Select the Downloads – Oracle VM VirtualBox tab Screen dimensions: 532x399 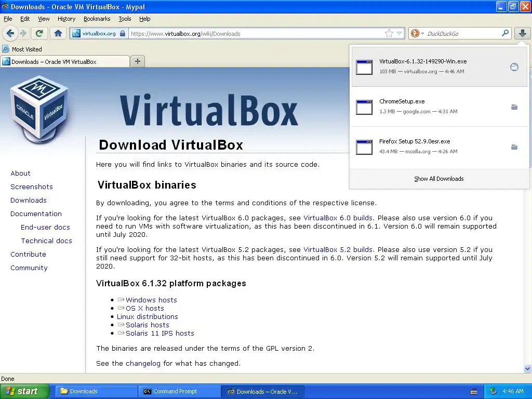tap(65, 61)
